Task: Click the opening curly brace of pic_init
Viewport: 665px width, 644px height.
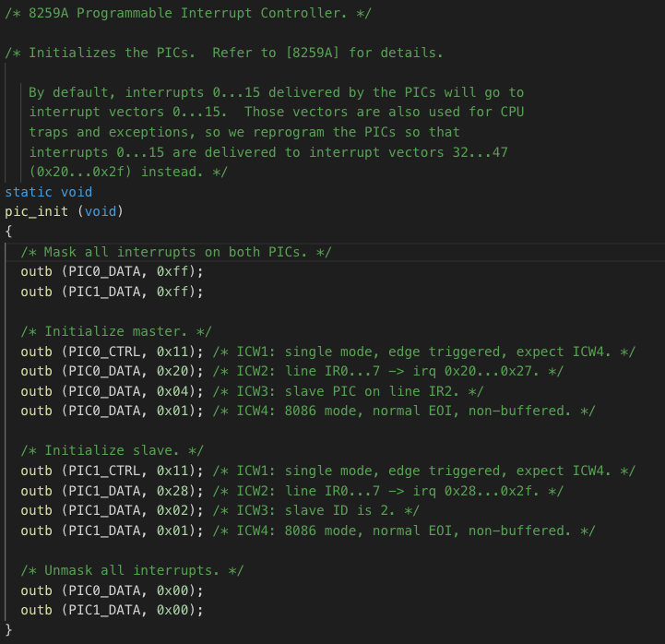Action: click(x=8, y=232)
